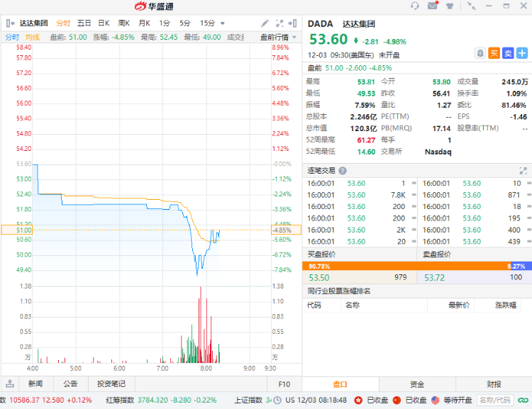Image resolution: width=532 pixels, height=409 pixels.
Task: Switch to 分时 chart tab
Action: click(63, 23)
